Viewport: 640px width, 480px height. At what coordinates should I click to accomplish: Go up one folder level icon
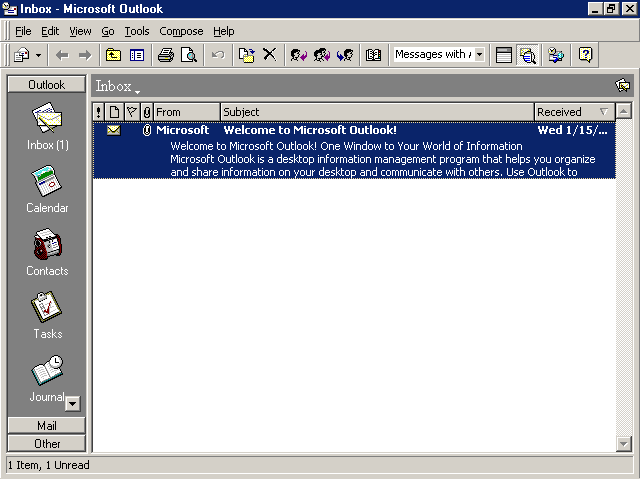(x=113, y=55)
